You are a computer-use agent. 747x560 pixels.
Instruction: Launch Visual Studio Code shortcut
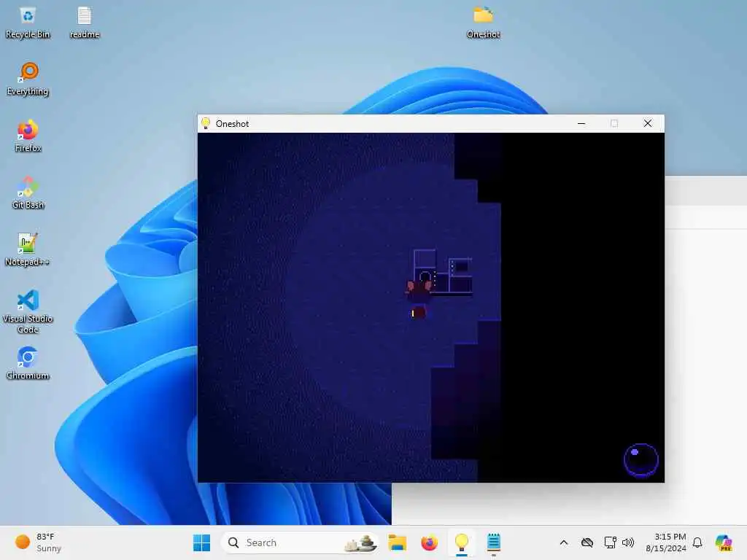click(x=28, y=311)
